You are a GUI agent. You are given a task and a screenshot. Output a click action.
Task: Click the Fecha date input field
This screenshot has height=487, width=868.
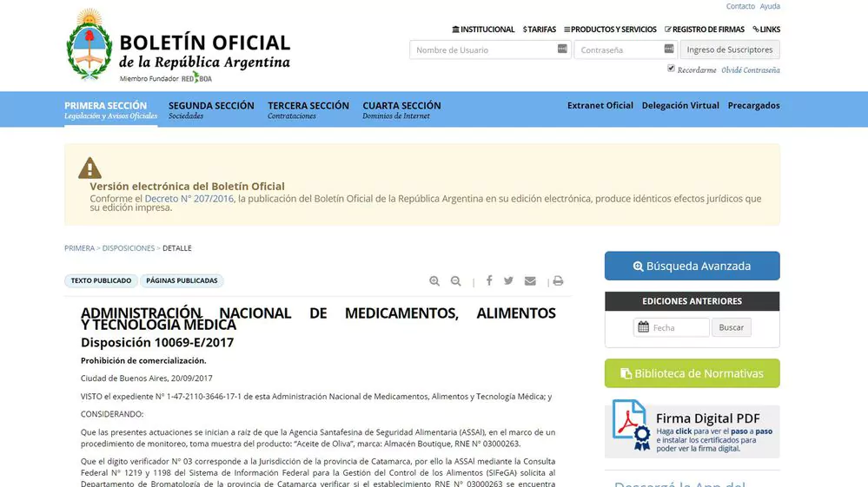pos(678,328)
